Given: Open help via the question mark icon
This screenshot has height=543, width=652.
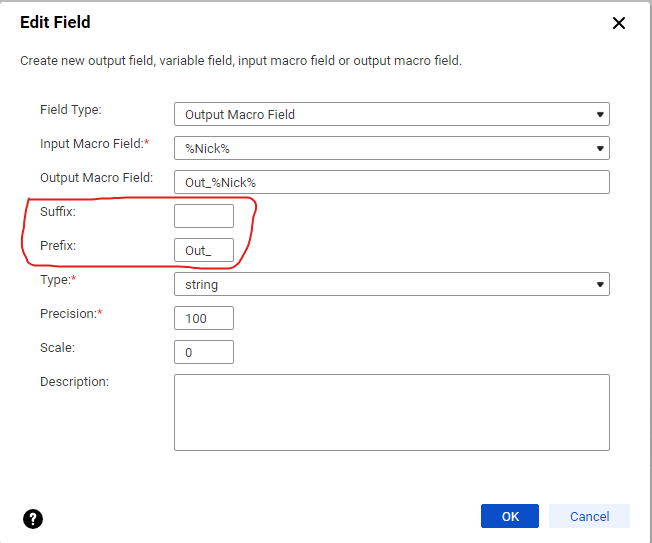Looking at the screenshot, I should 33,518.
